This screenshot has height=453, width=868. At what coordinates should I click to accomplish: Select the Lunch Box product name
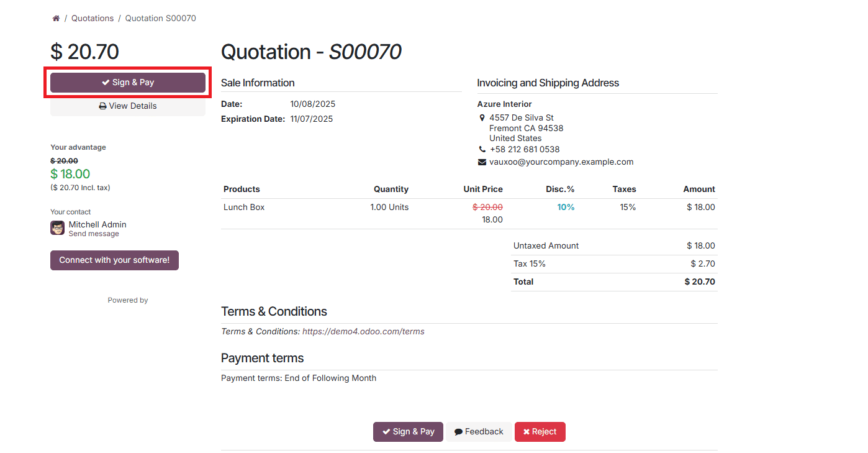tap(244, 208)
